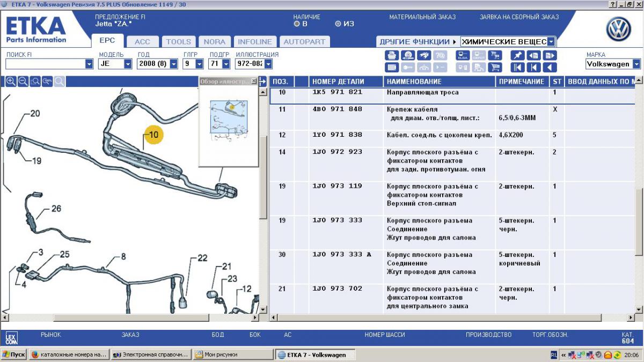This screenshot has height=362, width=644.
Task: Click the language indicator in system tray
Action: [x=554, y=355]
